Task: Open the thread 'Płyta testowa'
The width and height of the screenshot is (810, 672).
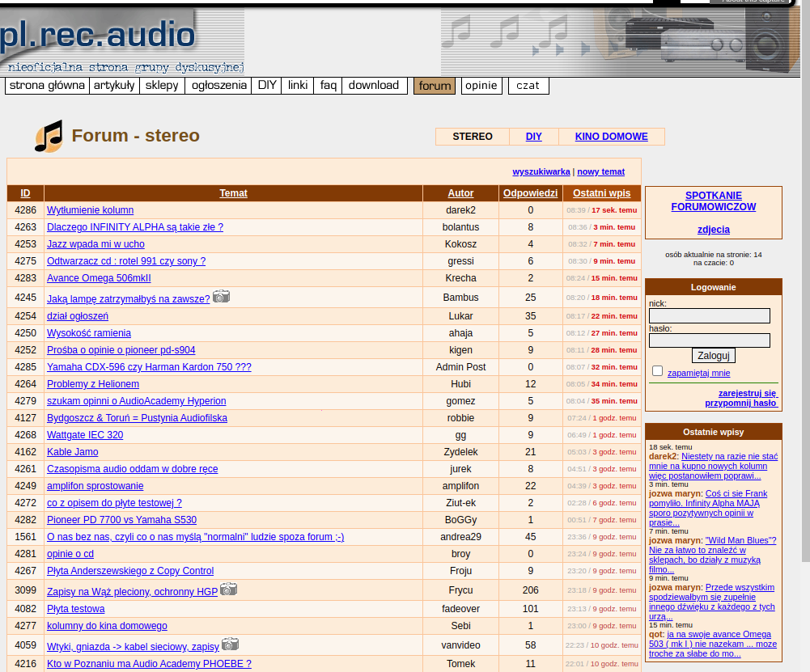Action: [x=76, y=609]
